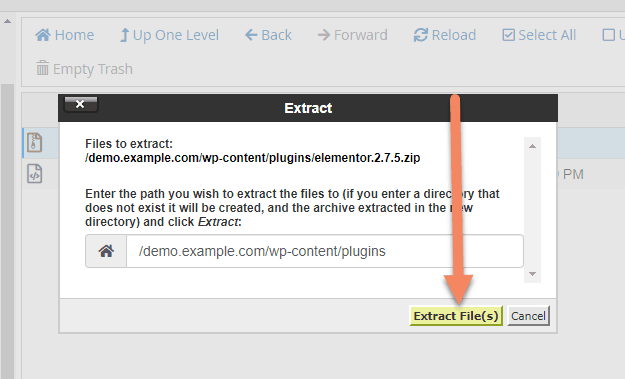Click the home icon beside path field
This screenshot has height=379, width=625.
(106, 251)
